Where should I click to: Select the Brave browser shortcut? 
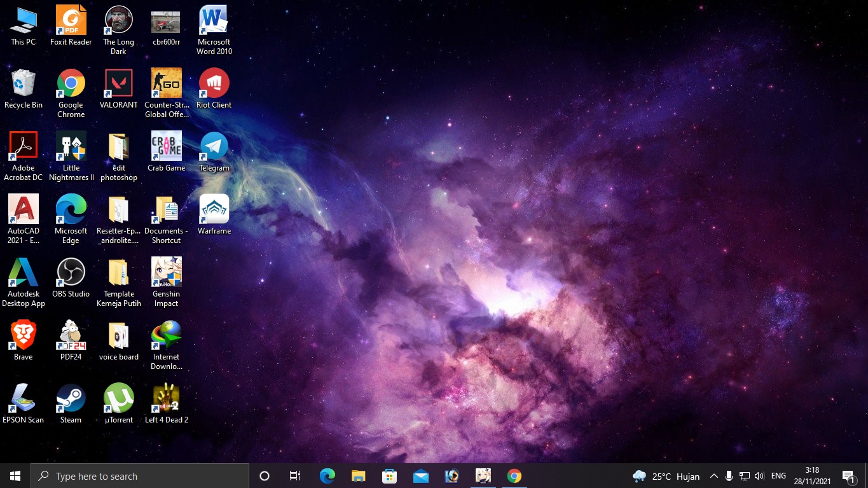coord(24,340)
